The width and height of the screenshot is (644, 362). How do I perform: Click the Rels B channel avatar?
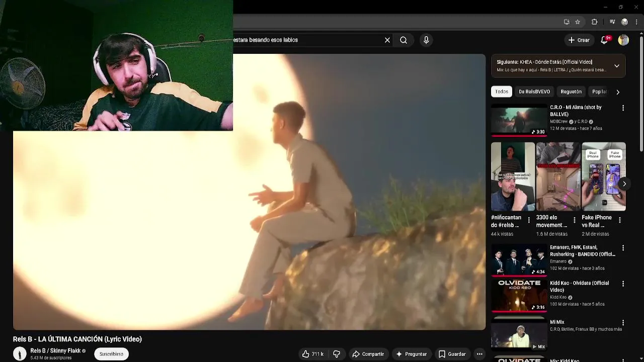click(x=20, y=354)
